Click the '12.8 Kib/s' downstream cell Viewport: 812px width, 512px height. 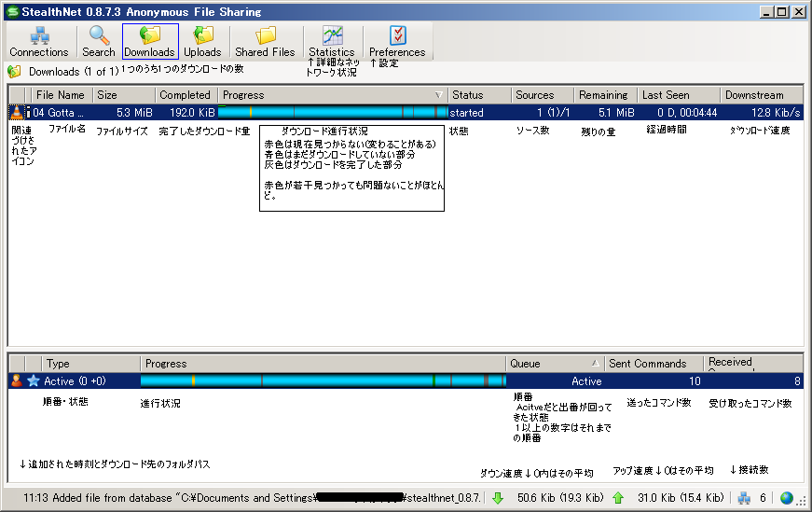pyautogui.click(x=776, y=113)
